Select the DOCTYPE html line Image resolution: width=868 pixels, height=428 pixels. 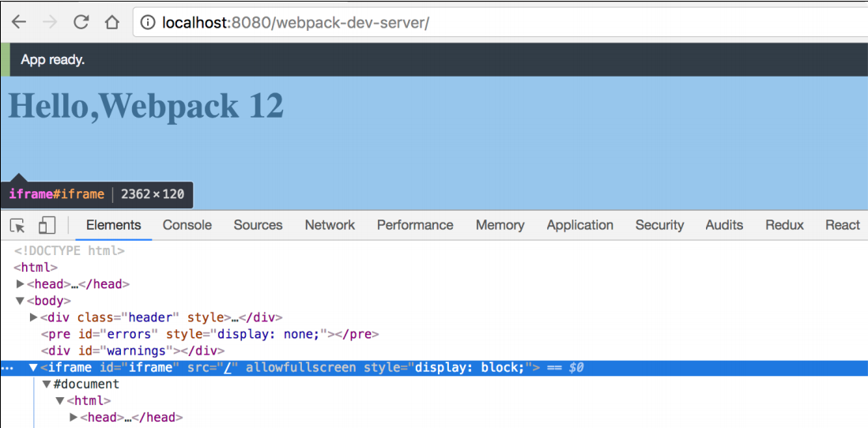(x=70, y=251)
